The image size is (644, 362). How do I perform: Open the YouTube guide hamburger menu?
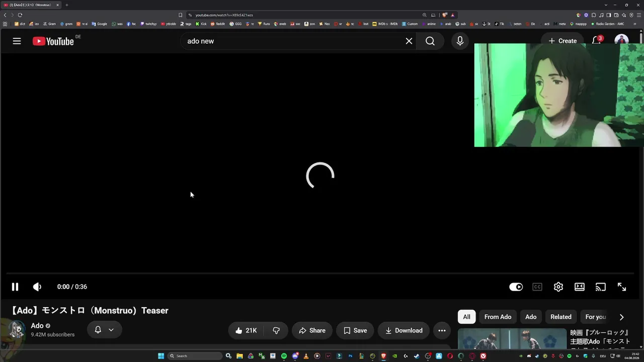pos(17,41)
